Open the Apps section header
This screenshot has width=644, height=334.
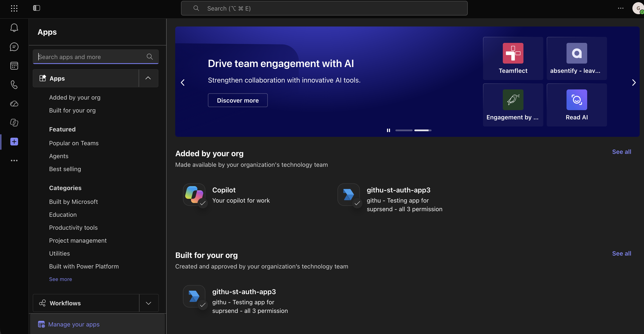(x=86, y=78)
